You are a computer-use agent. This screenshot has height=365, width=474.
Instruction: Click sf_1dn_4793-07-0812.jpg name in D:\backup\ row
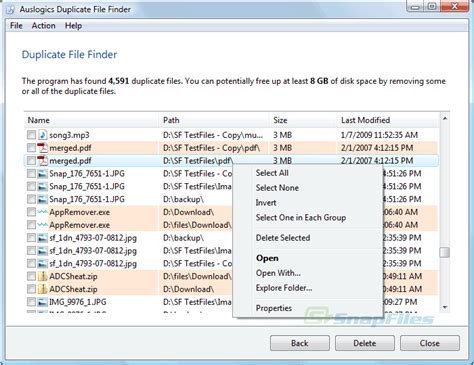click(93, 238)
